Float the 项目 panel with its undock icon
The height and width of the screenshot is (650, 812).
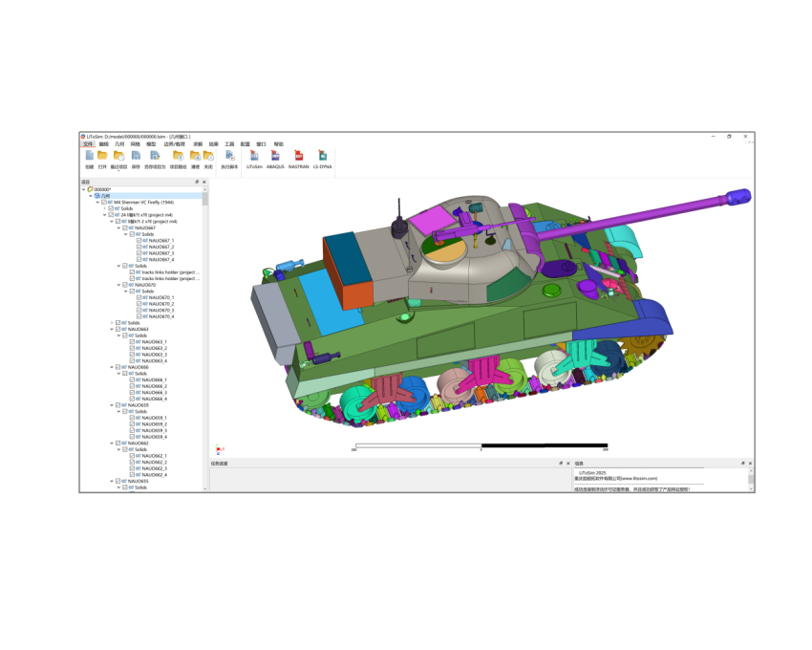tap(197, 182)
